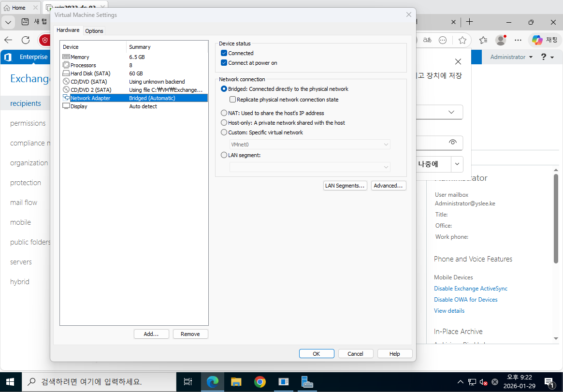The image size is (563, 392).
Task: Click the Help button
Action: click(395, 354)
